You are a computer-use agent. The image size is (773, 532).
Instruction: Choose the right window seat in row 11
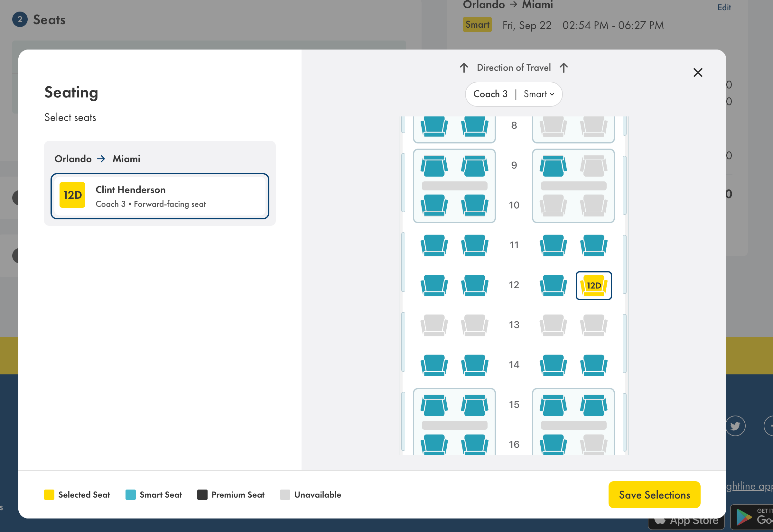[594, 245]
